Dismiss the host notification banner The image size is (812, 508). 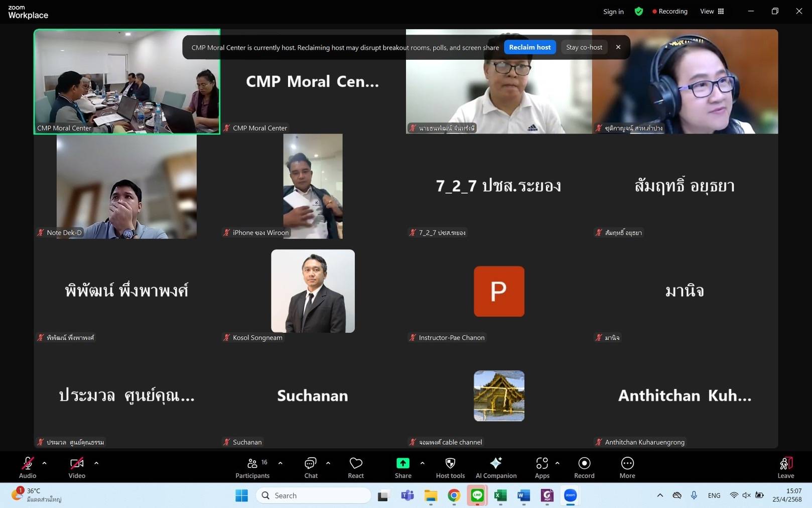[618, 47]
